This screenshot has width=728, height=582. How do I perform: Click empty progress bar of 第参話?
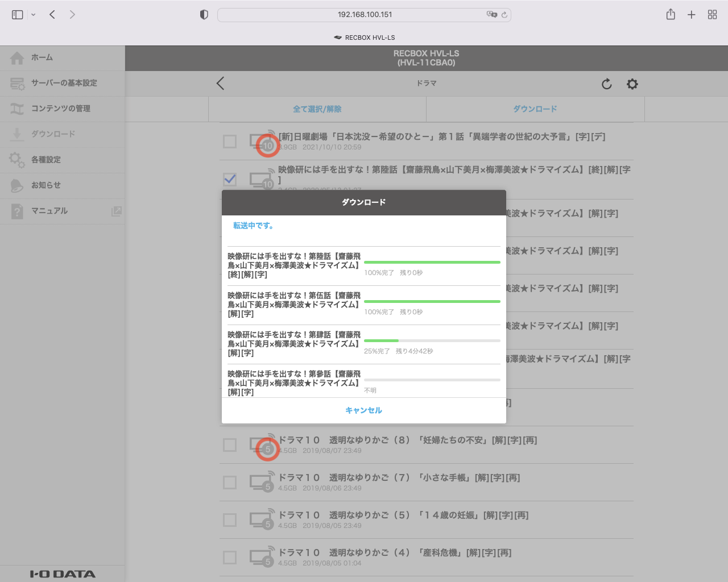point(432,380)
